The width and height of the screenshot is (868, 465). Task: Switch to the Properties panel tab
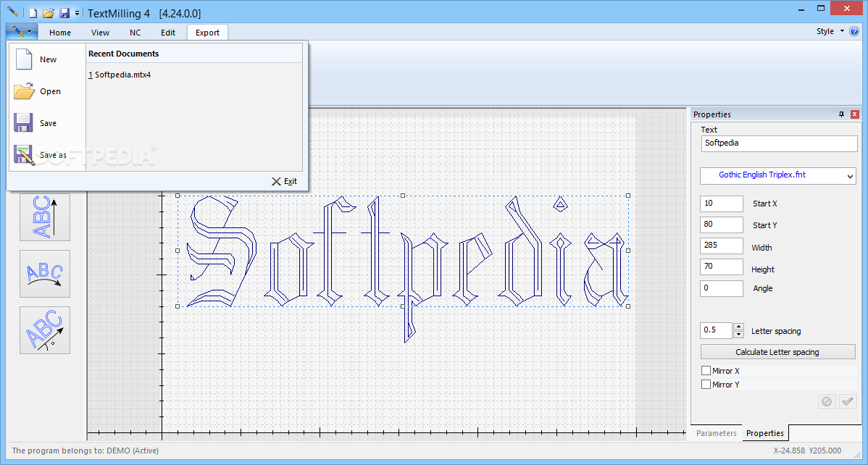click(x=765, y=433)
